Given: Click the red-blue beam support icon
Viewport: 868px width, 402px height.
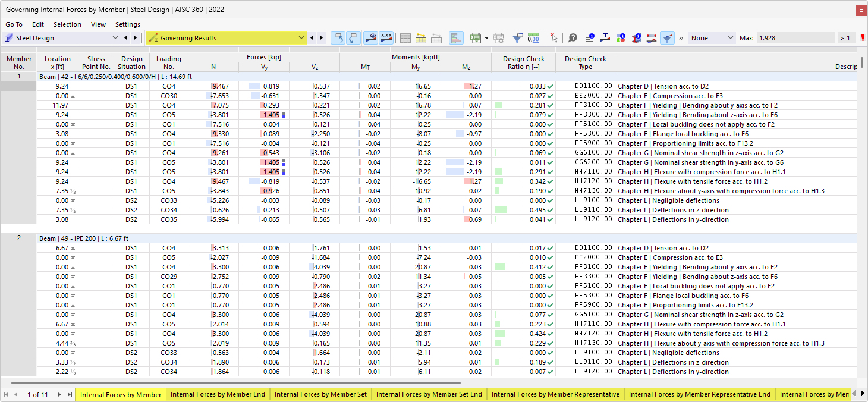Looking at the screenshot, I should [x=606, y=38].
